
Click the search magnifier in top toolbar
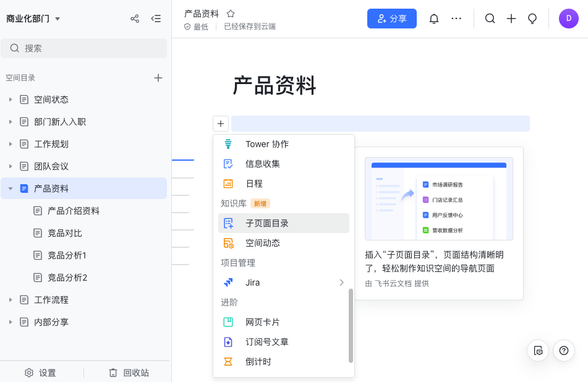click(x=490, y=19)
